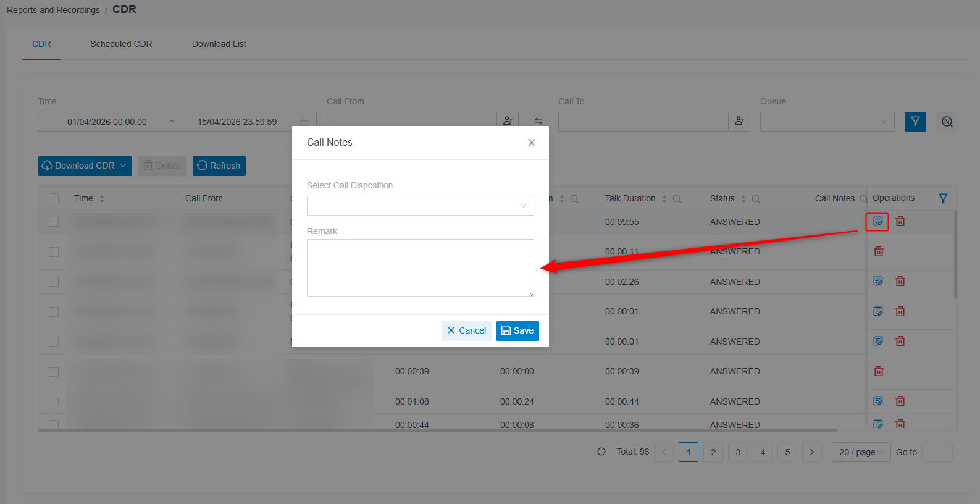Open contact picker beside Call To field
This screenshot has height=504, width=980.
[x=739, y=122]
